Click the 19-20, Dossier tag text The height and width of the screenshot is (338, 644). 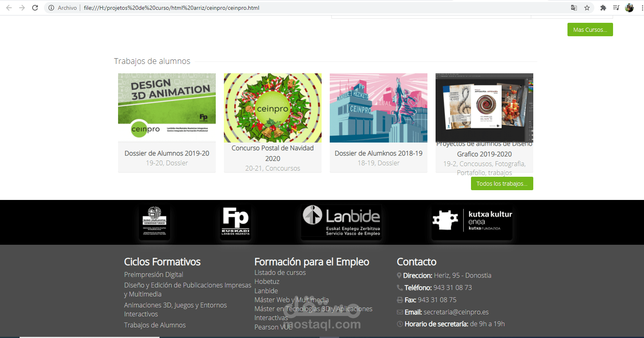(167, 163)
